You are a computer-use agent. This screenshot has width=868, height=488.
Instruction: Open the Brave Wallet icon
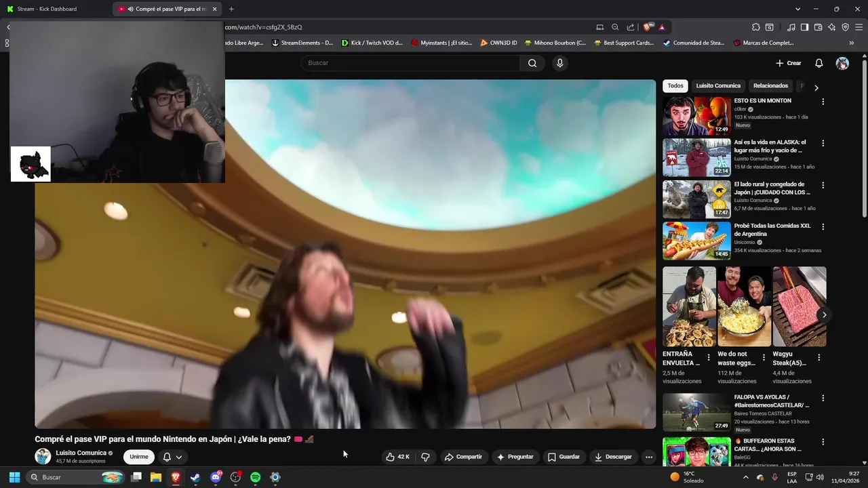(x=818, y=27)
